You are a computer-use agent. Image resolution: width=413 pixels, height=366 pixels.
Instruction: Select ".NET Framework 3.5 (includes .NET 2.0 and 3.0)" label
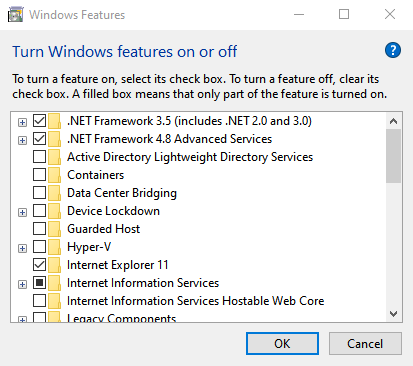pos(189,121)
